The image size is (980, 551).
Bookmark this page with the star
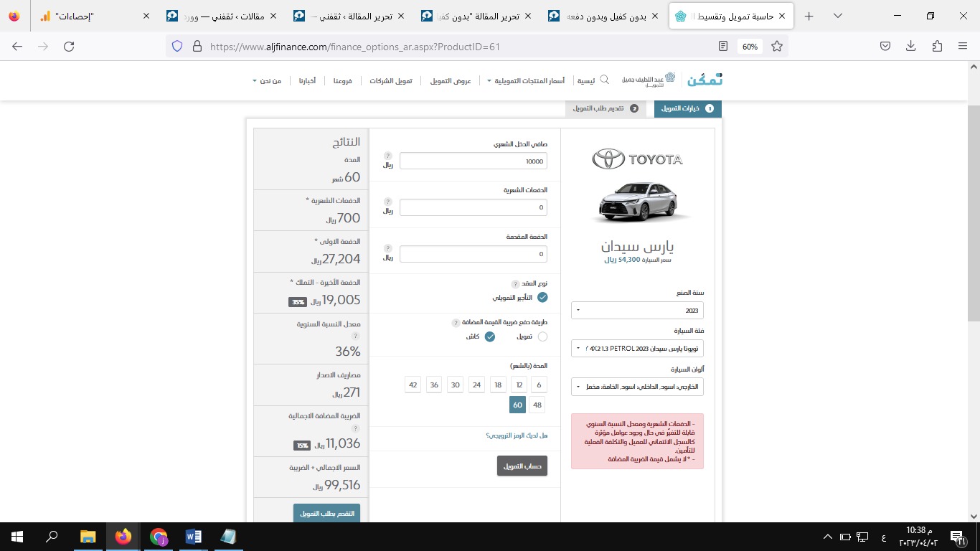(776, 46)
